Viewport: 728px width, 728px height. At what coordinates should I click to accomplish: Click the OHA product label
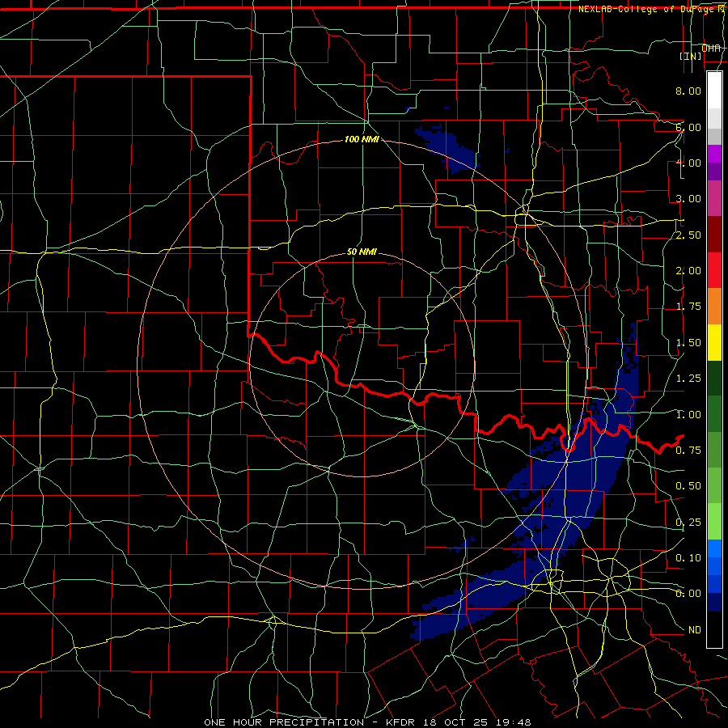(x=711, y=48)
